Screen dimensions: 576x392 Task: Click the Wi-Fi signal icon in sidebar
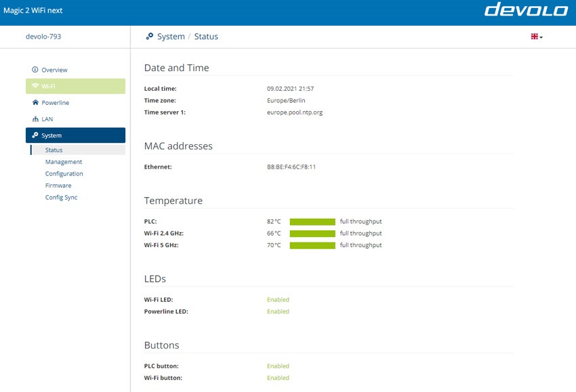pos(35,86)
